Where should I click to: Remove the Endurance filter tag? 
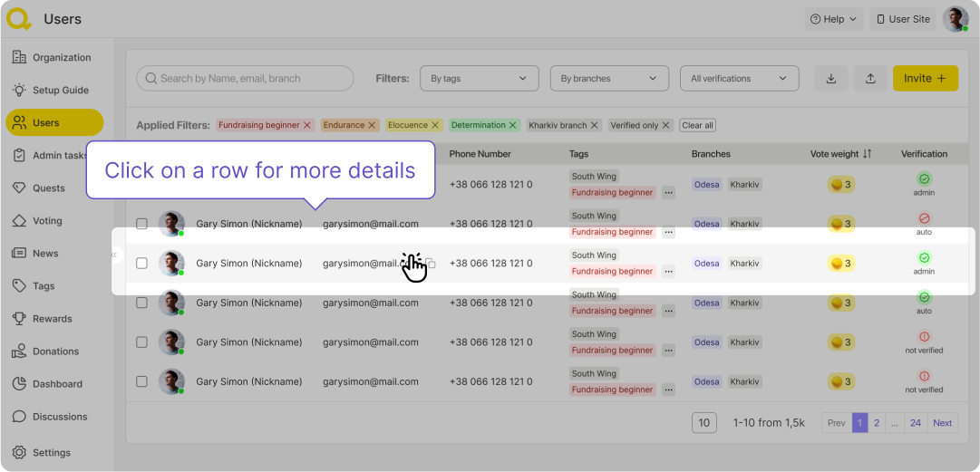click(373, 125)
